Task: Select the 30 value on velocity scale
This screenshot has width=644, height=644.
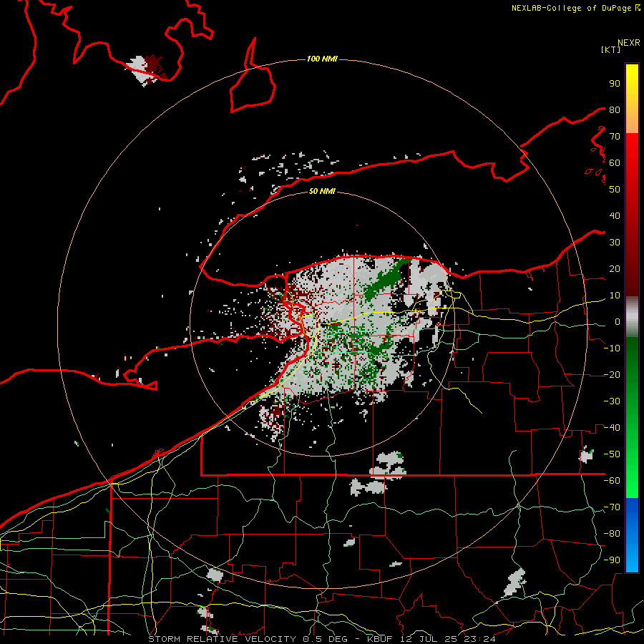Action: coord(615,243)
